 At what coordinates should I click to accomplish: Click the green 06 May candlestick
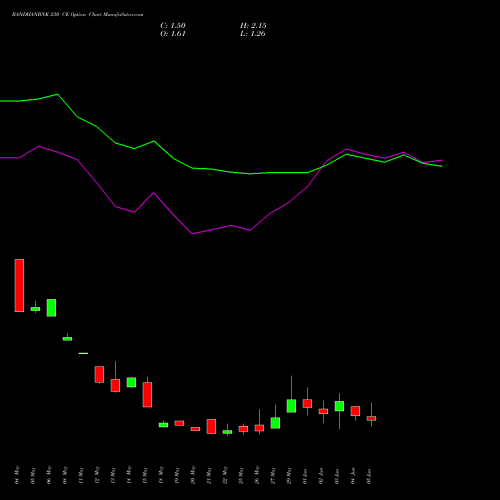tap(51, 308)
